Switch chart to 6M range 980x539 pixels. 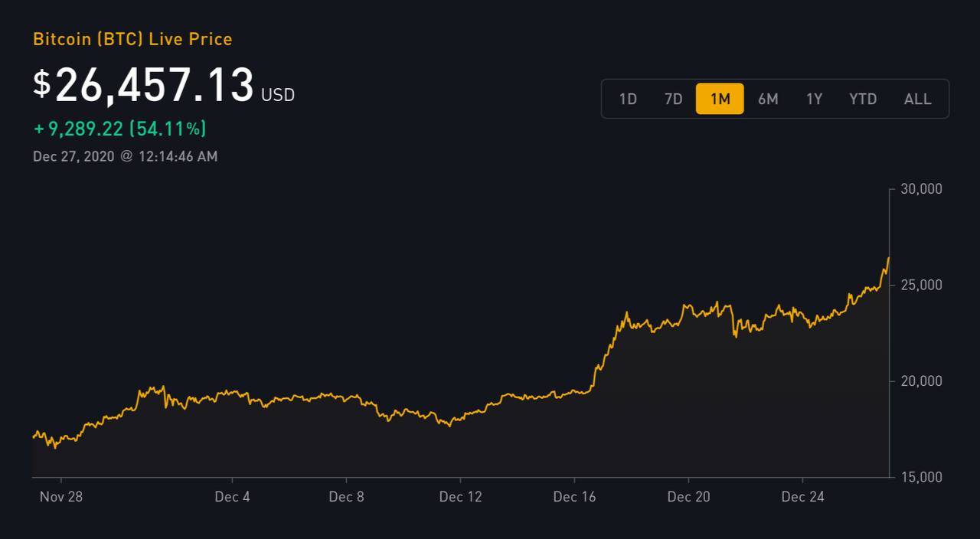tap(768, 99)
